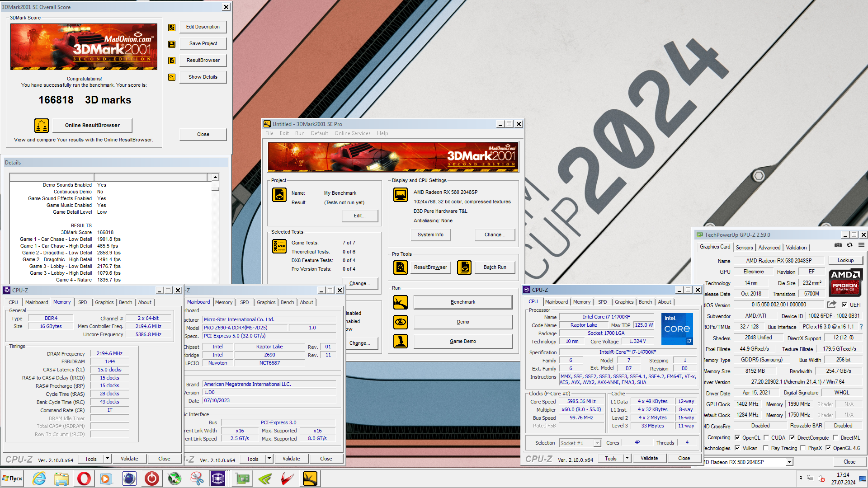Open Windows Media Player from taskbar
Screen dimensions: 868x488
pyautogui.click(x=107, y=479)
